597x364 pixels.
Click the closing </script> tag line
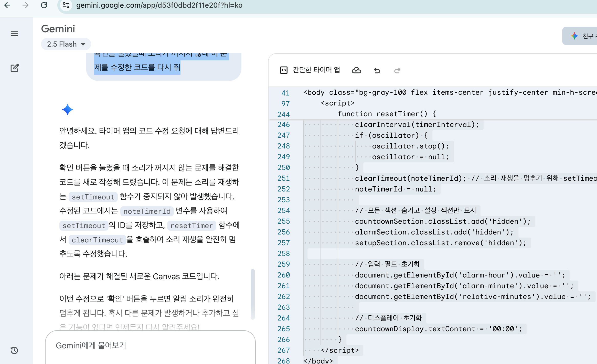pos(340,350)
